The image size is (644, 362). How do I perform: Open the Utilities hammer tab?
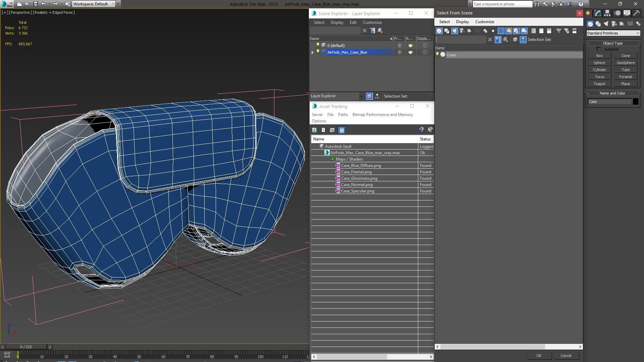[x=636, y=13]
